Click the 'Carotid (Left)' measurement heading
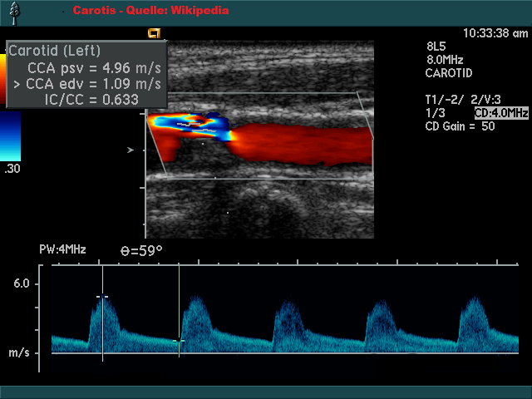532x399 pixels. (55, 51)
